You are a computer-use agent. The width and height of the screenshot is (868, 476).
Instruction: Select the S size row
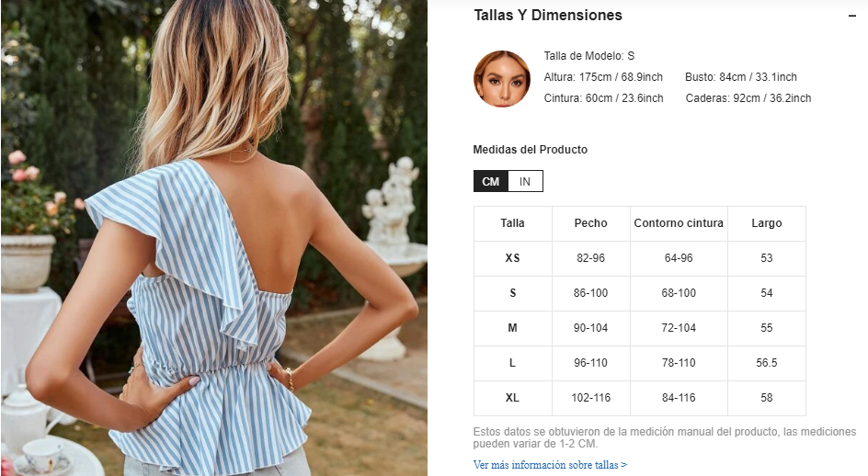coord(639,293)
